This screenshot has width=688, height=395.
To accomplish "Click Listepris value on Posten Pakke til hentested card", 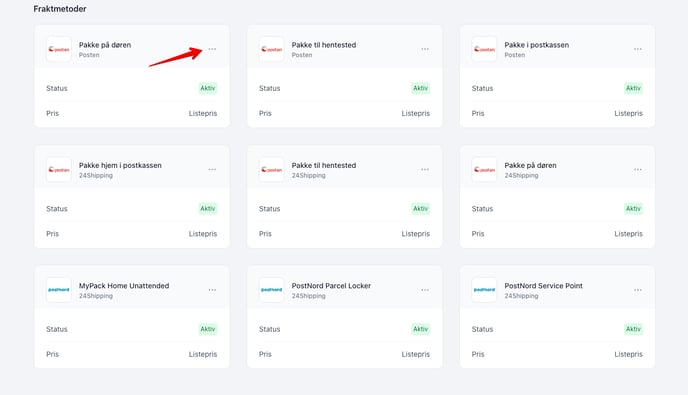I will (416, 113).
